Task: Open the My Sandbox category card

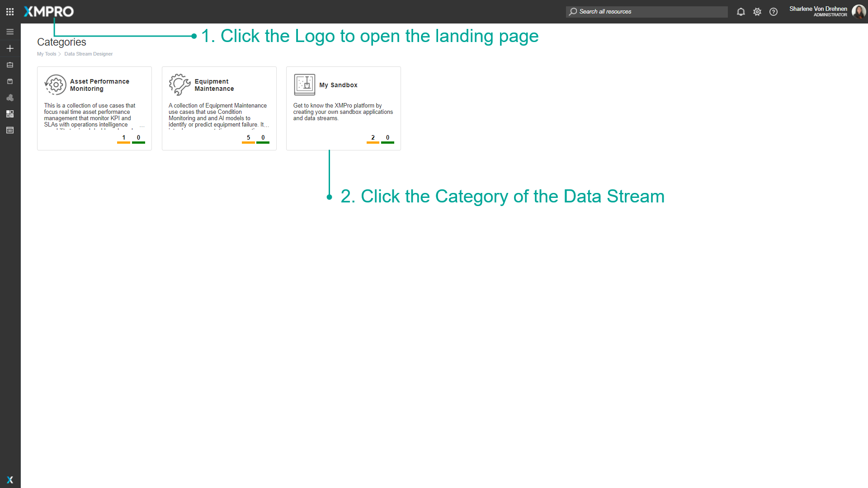Action: tap(343, 108)
